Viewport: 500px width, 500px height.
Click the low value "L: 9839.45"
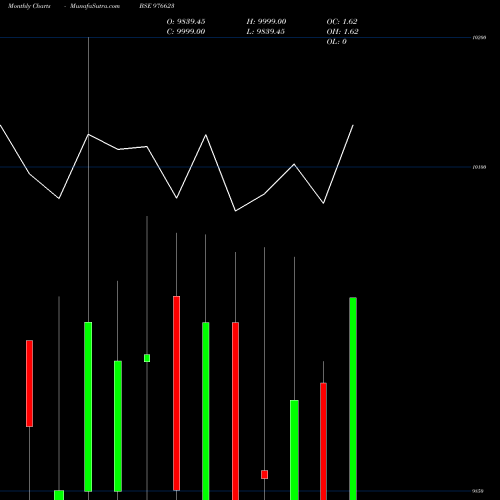pos(266,31)
